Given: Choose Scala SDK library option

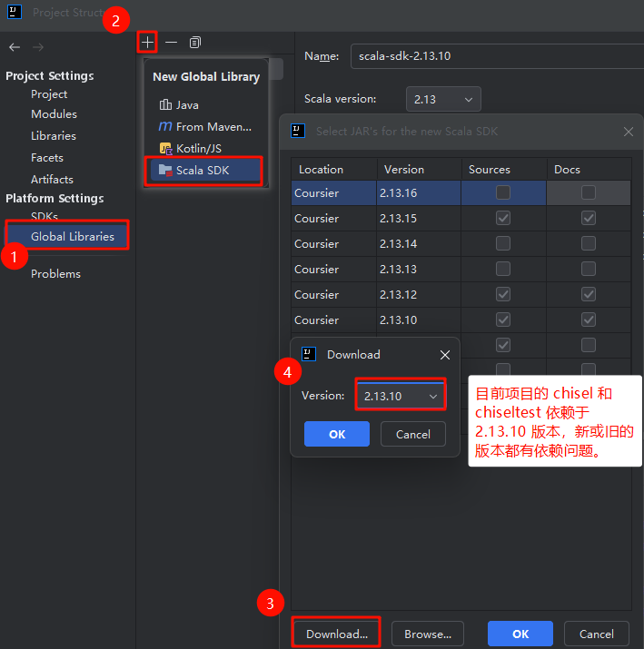Looking at the screenshot, I should coord(203,170).
